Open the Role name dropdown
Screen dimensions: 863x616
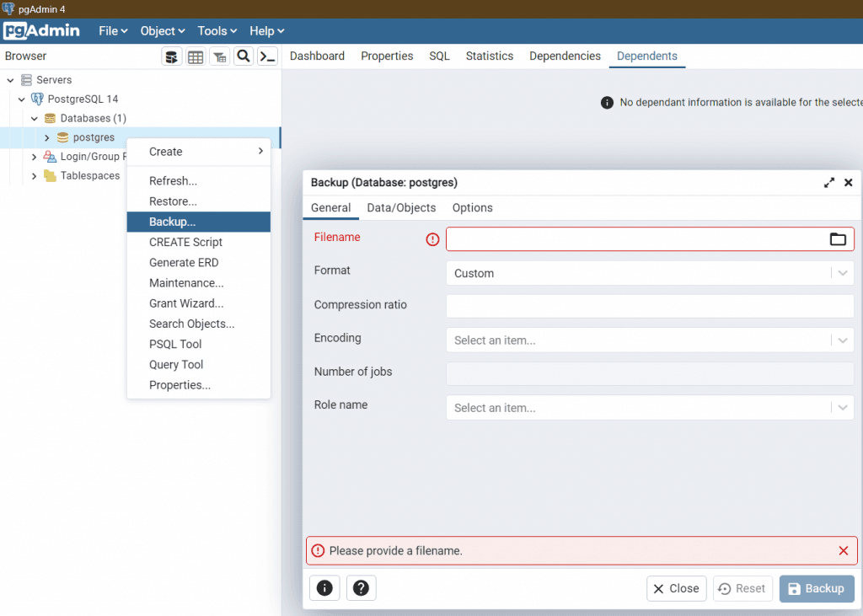(649, 408)
